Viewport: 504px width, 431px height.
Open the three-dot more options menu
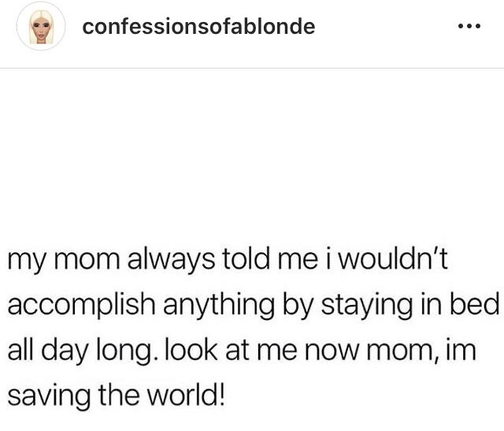468,28
